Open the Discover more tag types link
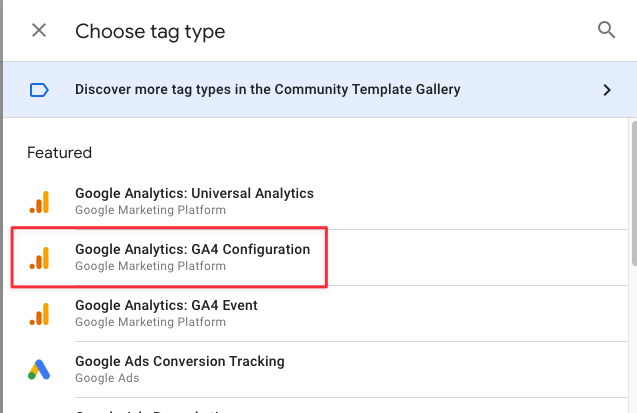This screenshot has height=413, width=637. coord(267,90)
